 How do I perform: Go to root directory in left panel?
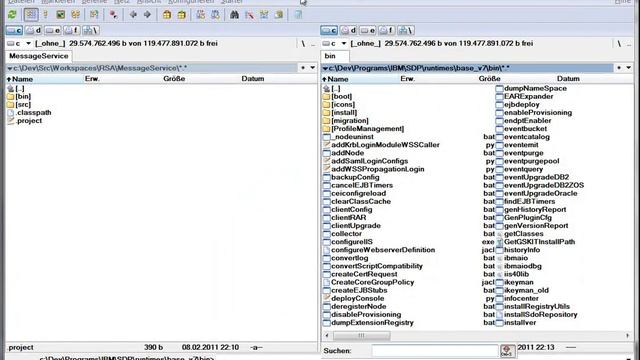pyautogui.click(x=303, y=43)
